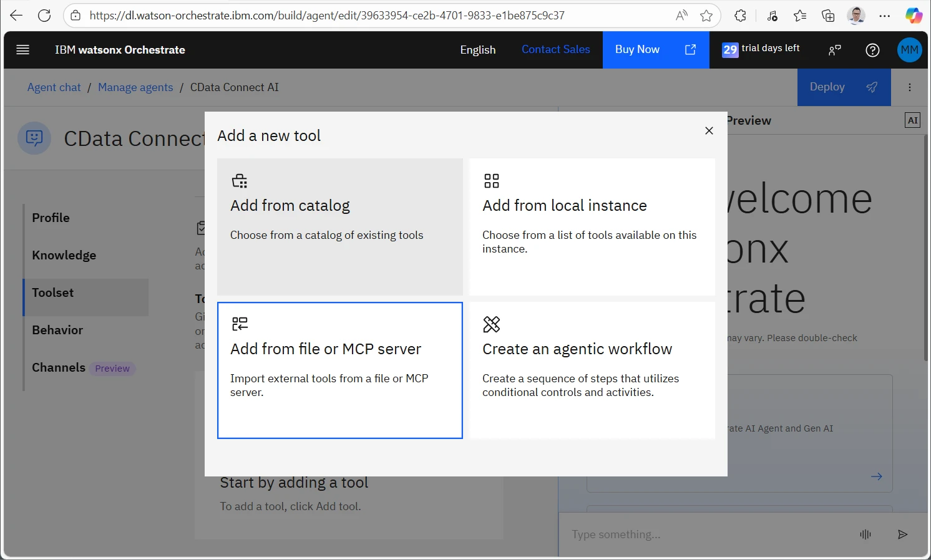Click the voice input waveform icon
Viewport: 931px width, 560px height.
click(x=865, y=534)
